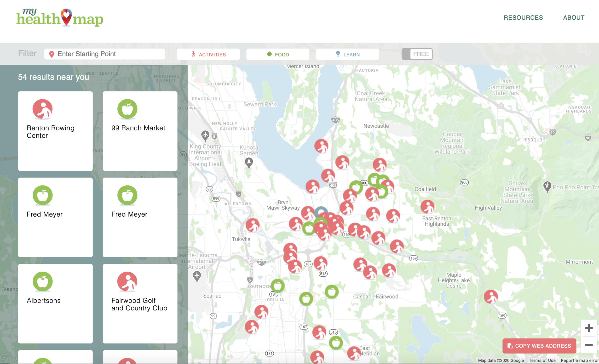Filter by Food
599x364 pixels.
[x=278, y=54]
